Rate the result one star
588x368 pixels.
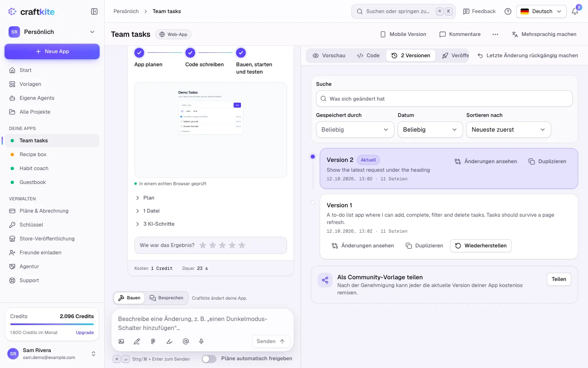(203, 245)
